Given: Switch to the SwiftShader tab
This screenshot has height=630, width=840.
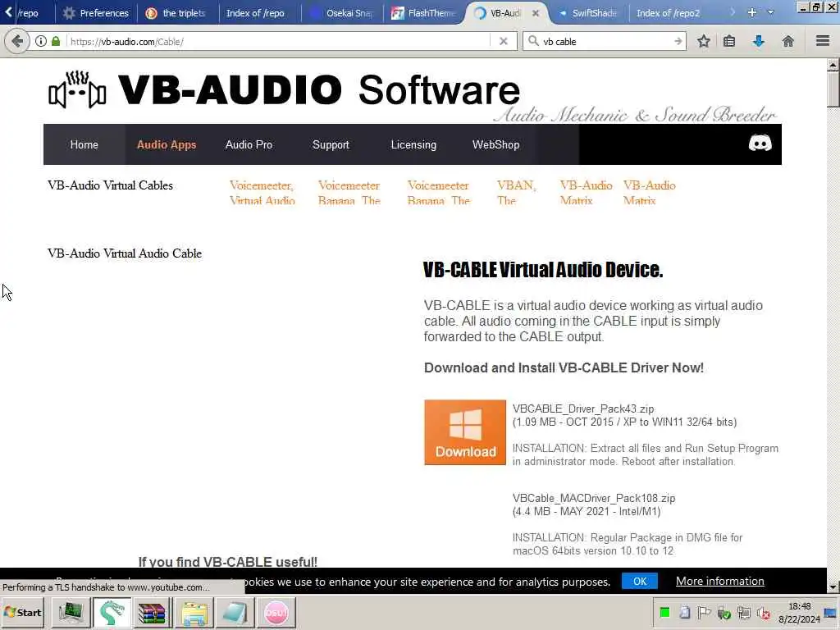Looking at the screenshot, I should click(x=587, y=13).
